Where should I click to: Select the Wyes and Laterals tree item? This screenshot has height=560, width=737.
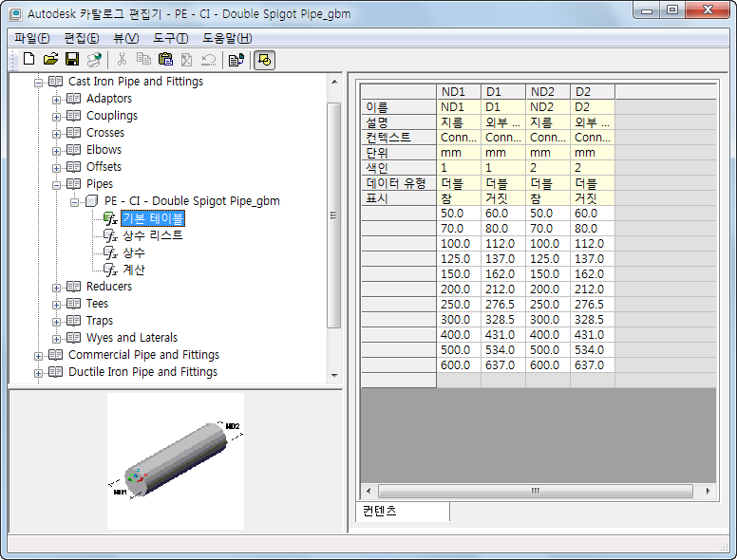[132, 338]
